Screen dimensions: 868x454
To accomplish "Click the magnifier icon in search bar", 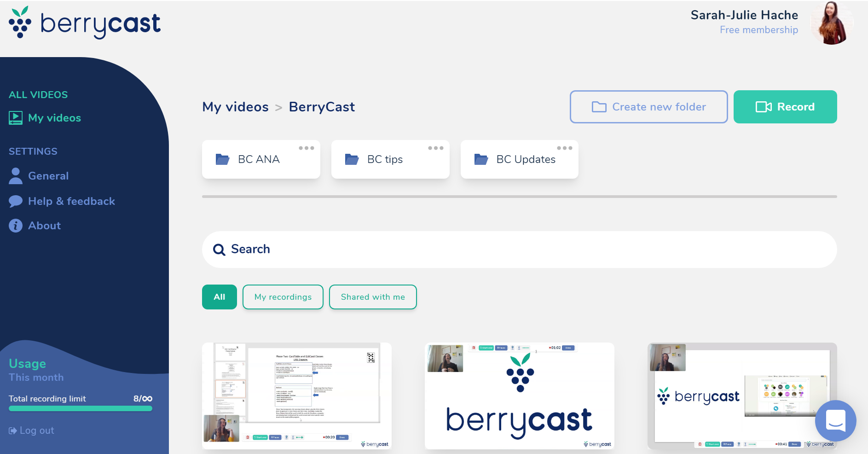I will 219,250.
